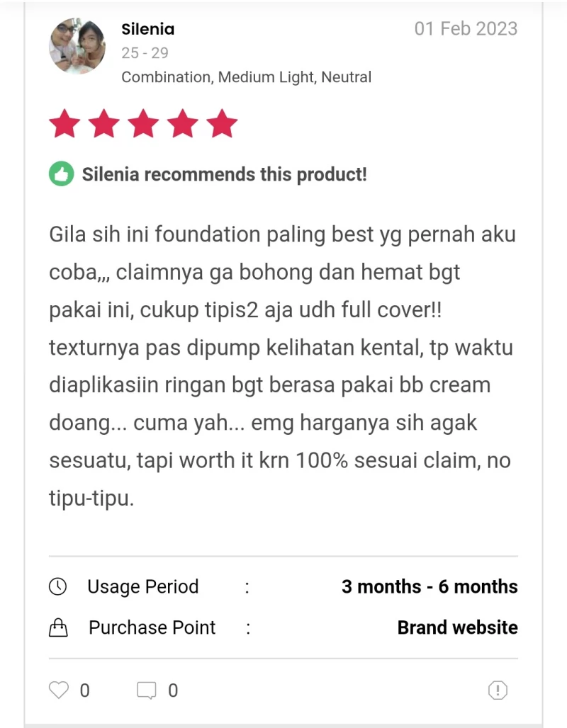This screenshot has height=728, width=567.
Task: Open Silenia's profile picture
Action: click(77, 47)
